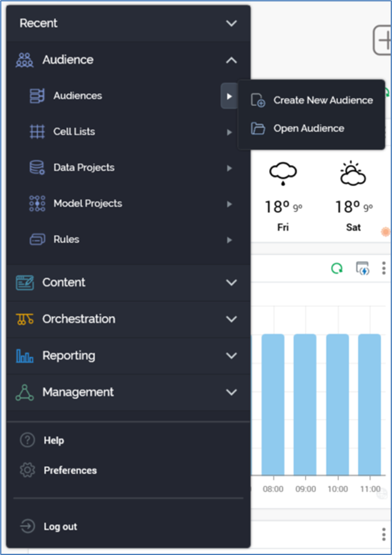Open the Management section

[x=231, y=392]
